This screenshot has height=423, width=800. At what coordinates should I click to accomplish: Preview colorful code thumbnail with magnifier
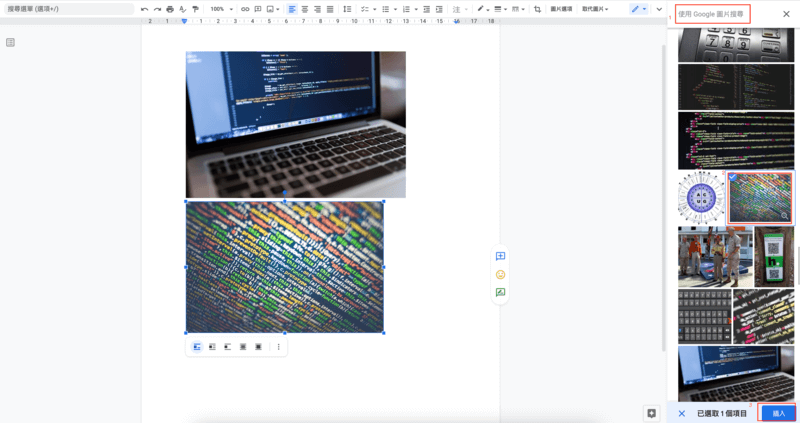[x=784, y=216]
